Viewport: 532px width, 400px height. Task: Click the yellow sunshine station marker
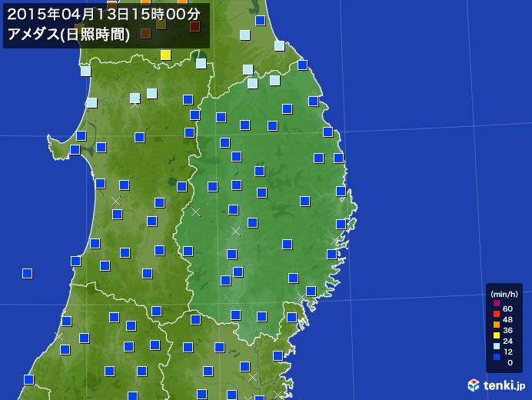[x=165, y=55]
